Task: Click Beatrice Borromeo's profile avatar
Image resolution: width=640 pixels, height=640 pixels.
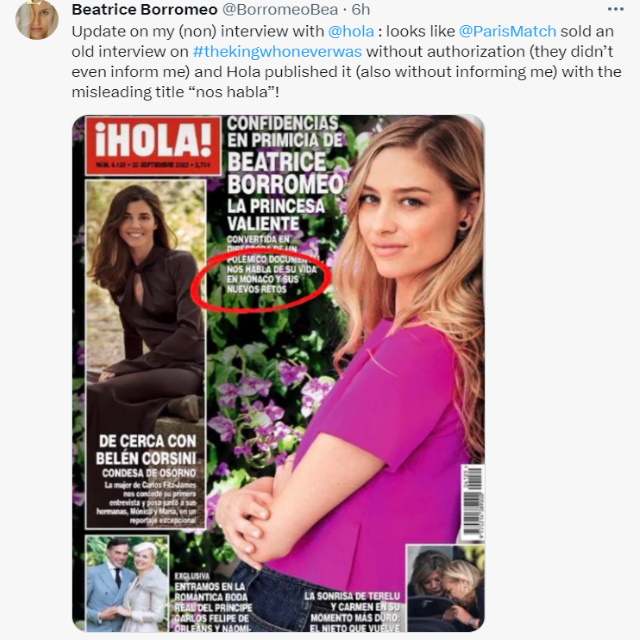Action: (37, 19)
